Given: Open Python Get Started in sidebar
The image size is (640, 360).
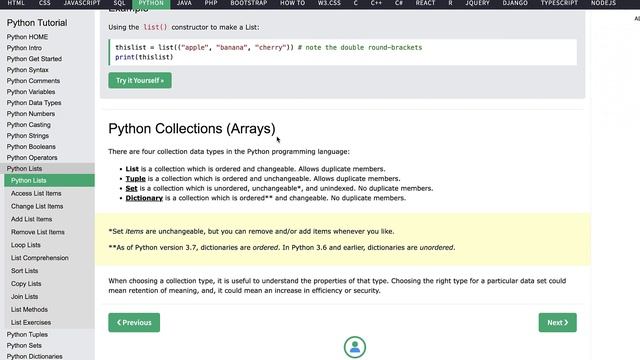Looking at the screenshot, I should click(x=34, y=59).
